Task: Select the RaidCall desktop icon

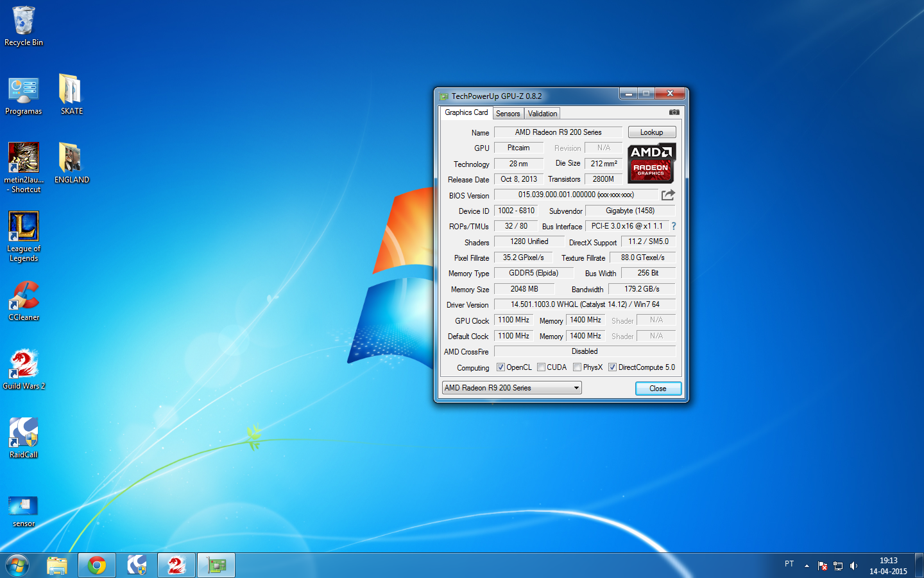Action: (x=24, y=438)
